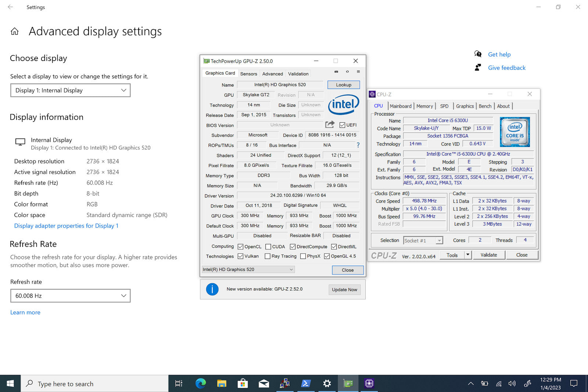This screenshot has width=588, height=392.
Task: Toggle the PhysX checkbox
Action: coord(303,256)
